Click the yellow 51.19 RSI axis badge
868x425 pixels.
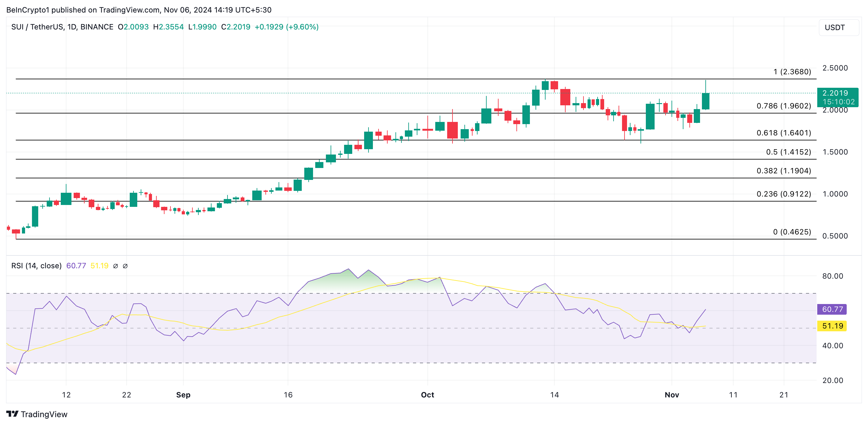[832, 326]
